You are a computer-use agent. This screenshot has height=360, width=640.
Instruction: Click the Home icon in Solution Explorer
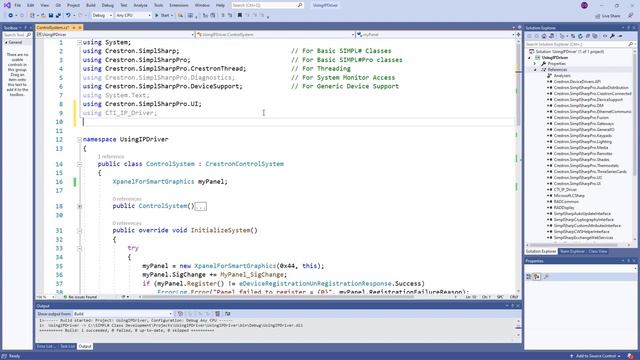click(x=544, y=36)
